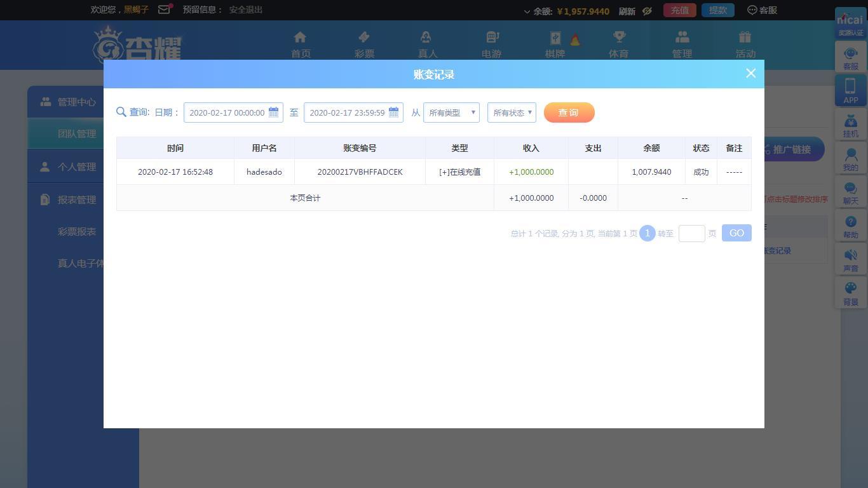
Task: Click the site crown logo
Action: click(137, 43)
